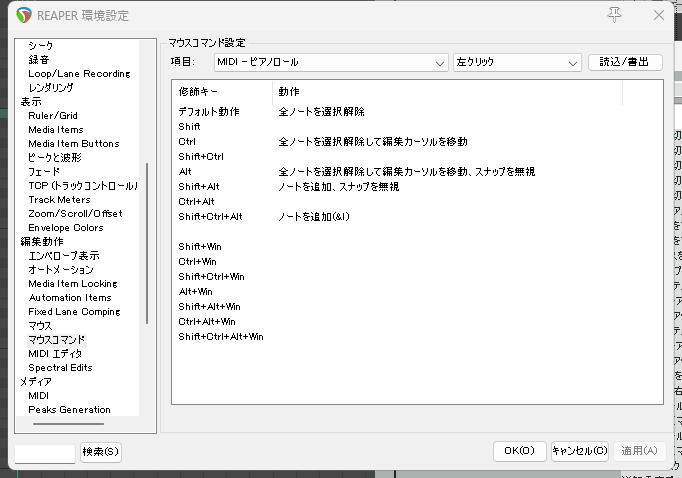Select Loop/Lane Recording settings page
The width and height of the screenshot is (682, 478).
tap(79, 74)
